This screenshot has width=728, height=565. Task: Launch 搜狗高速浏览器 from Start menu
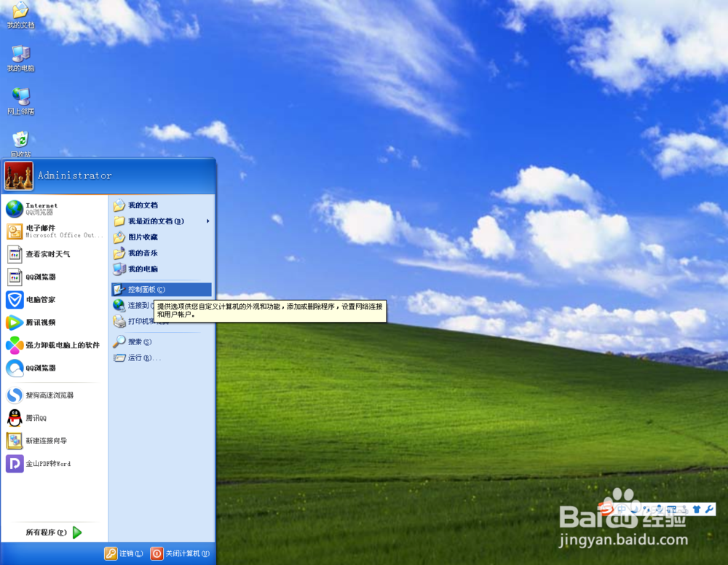[x=55, y=395]
